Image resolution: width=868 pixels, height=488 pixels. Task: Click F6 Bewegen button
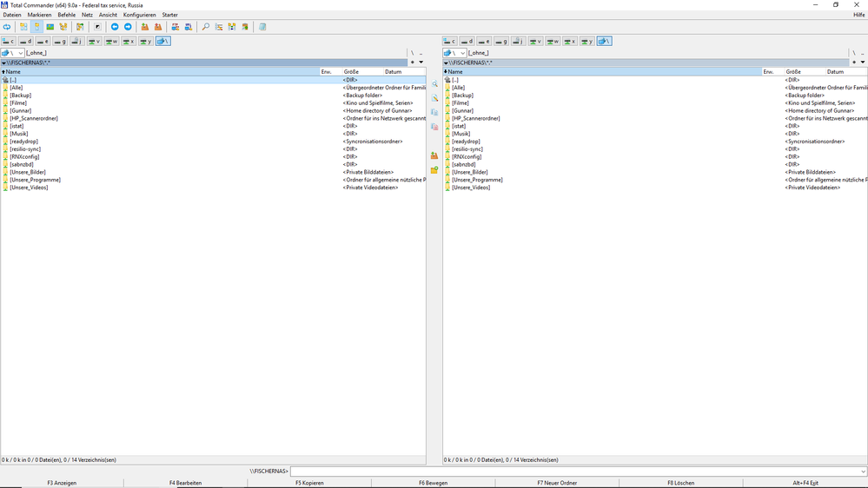434,483
